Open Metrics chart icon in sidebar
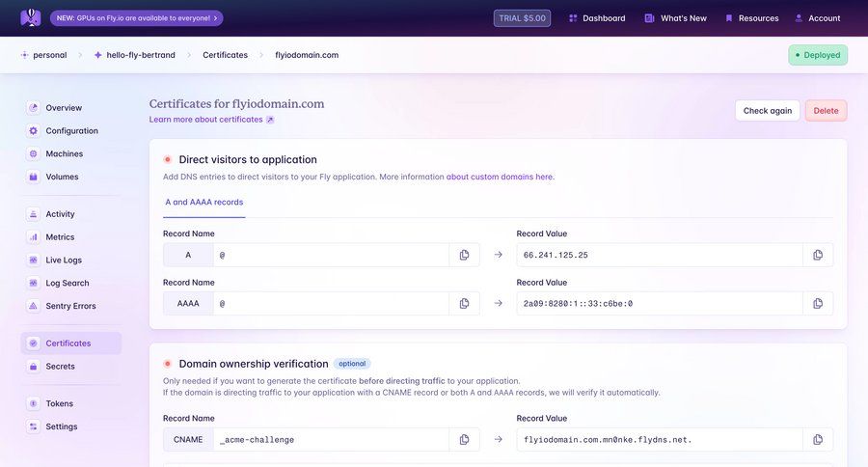868x467 pixels. point(33,236)
